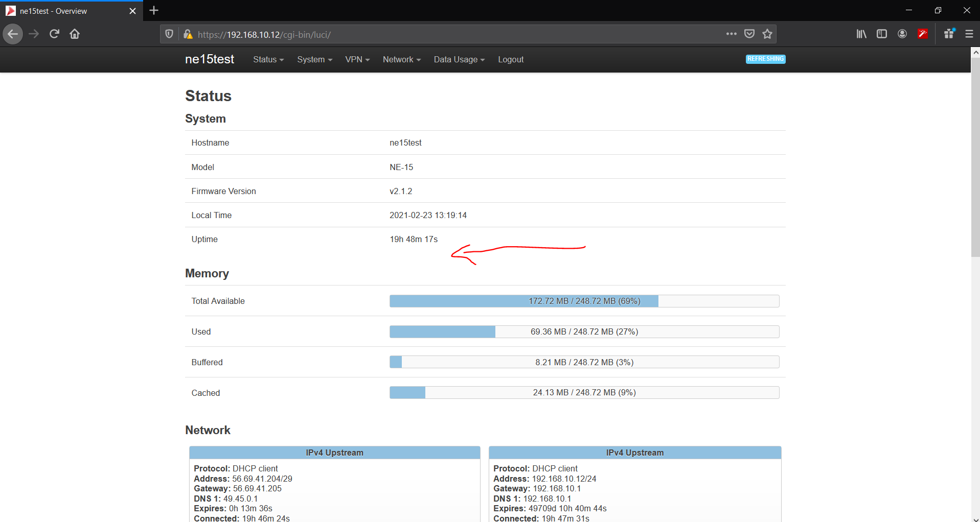Click the scrollbar up arrow
980x522 pixels.
975,52
